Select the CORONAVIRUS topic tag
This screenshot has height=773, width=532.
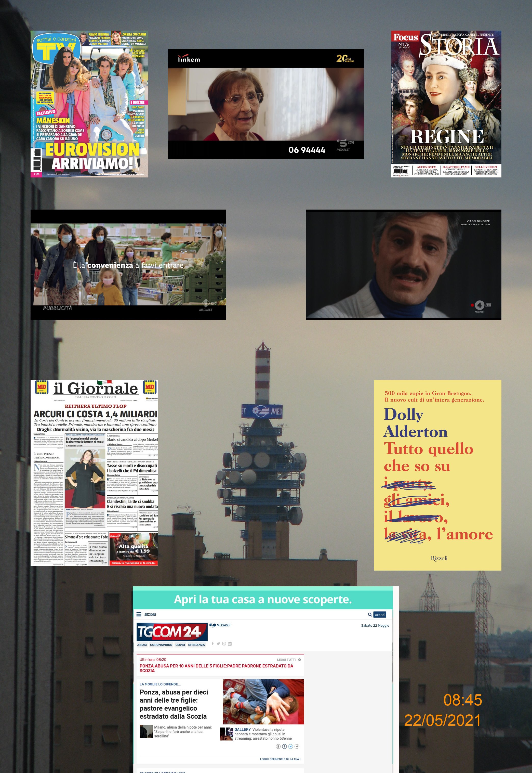pos(161,645)
